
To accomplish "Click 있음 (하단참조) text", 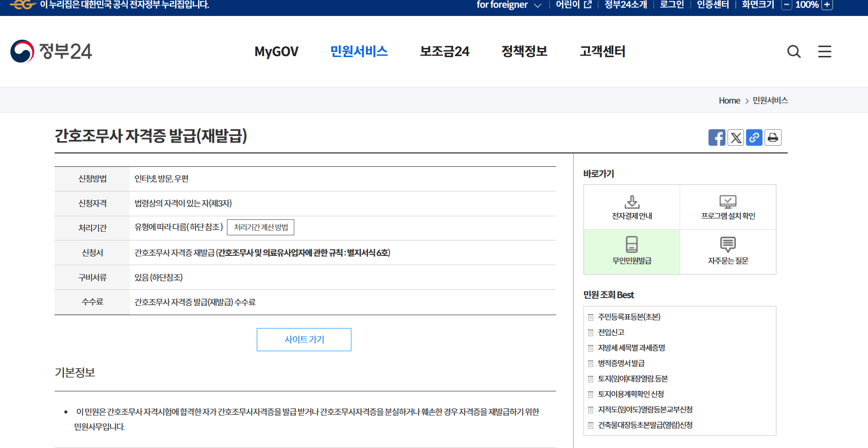I will (x=158, y=278).
